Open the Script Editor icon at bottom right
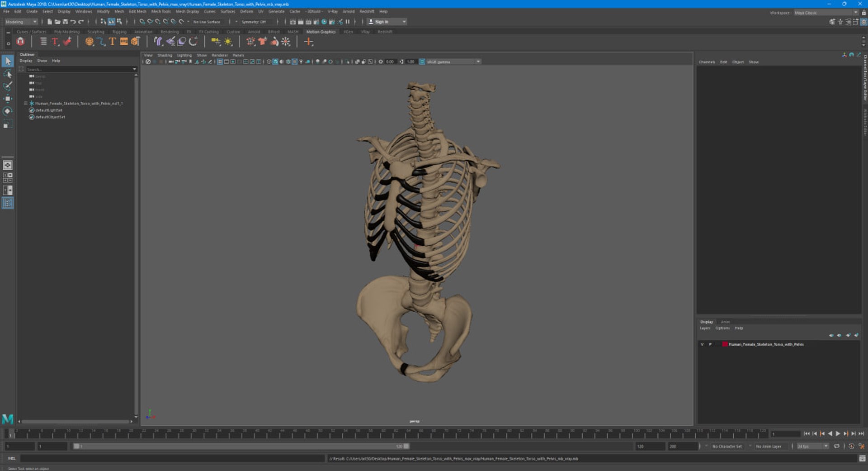 [x=862, y=458]
